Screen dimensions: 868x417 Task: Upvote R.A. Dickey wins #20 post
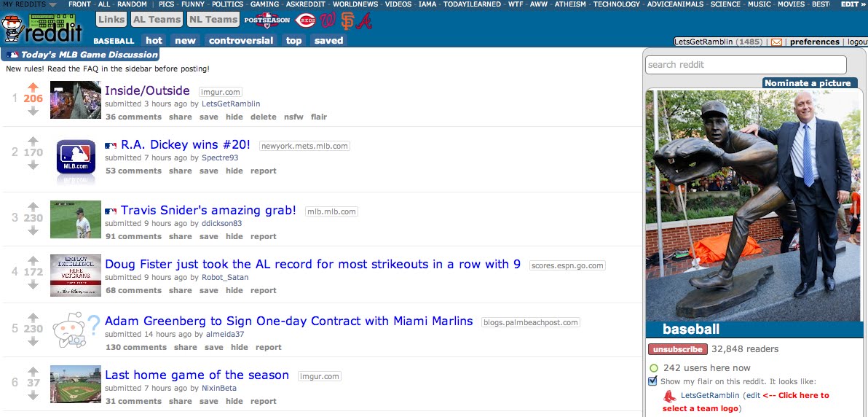[x=33, y=141]
